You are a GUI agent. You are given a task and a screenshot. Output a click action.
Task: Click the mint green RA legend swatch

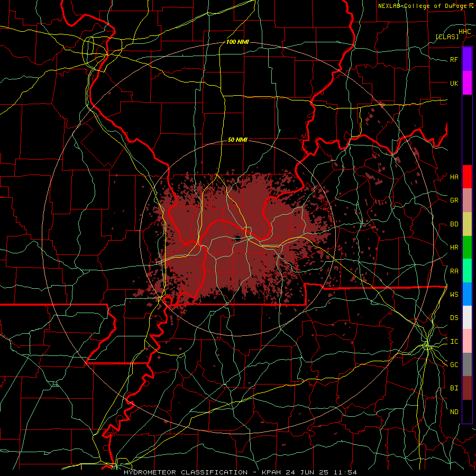(x=467, y=270)
